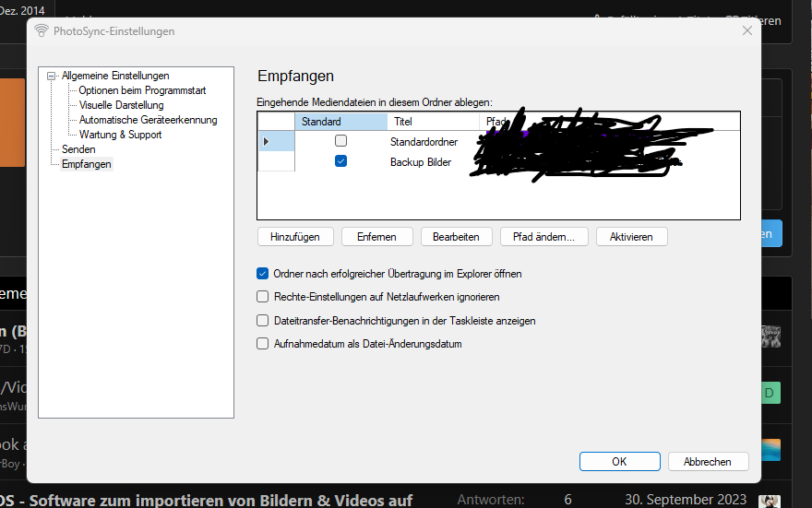Click the Bearbeiten button
This screenshot has height=508, width=812.
[456, 237]
